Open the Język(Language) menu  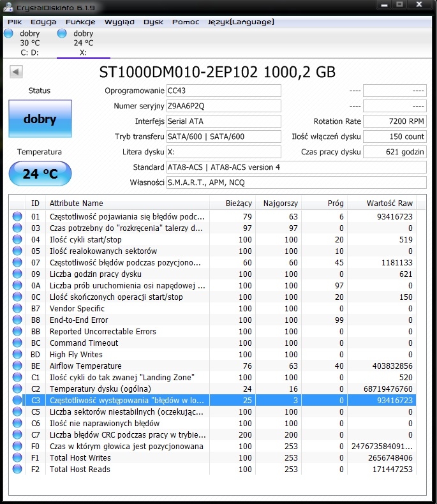tap(241, 22)
